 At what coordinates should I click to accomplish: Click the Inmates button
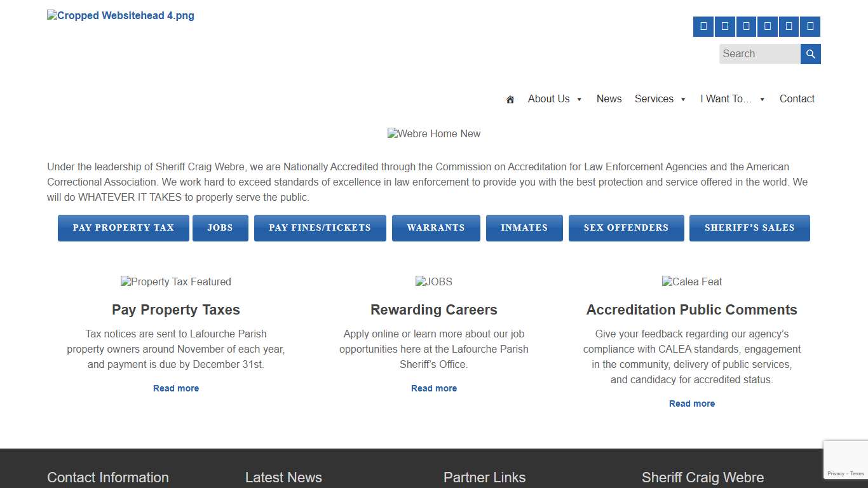click(x=524, y=228)
